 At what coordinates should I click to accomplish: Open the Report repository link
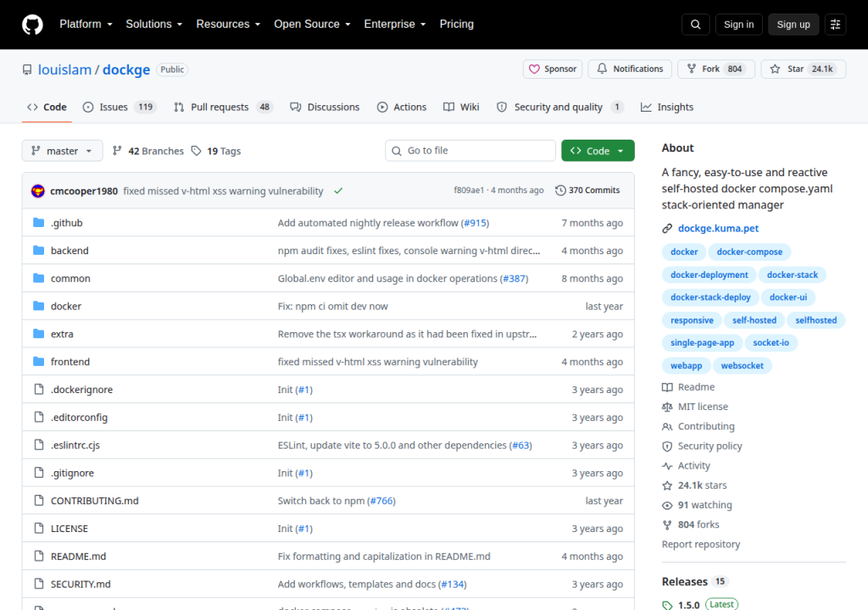point(701,545)
